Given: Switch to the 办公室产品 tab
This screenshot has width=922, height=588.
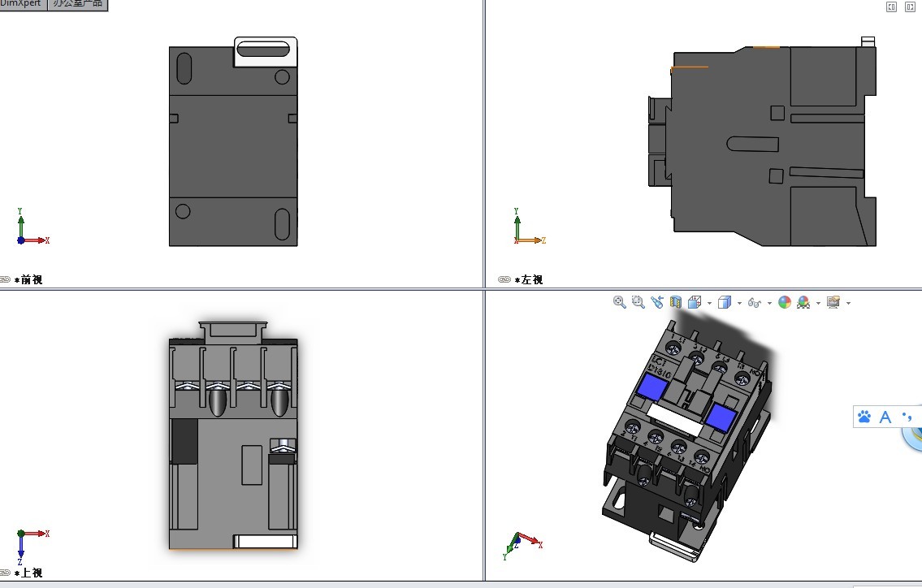Looking at the screenshot, I should 78,4.
